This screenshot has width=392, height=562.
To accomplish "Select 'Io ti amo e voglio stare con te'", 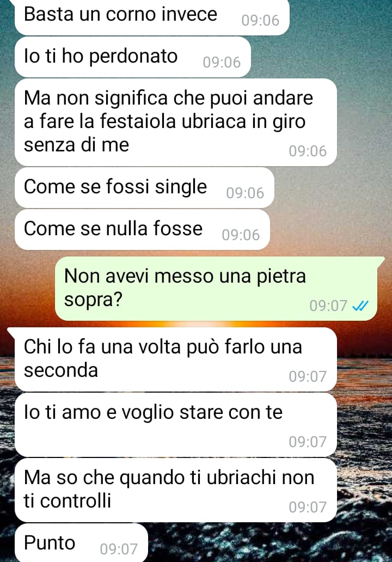I will click(x=175, y=425).
